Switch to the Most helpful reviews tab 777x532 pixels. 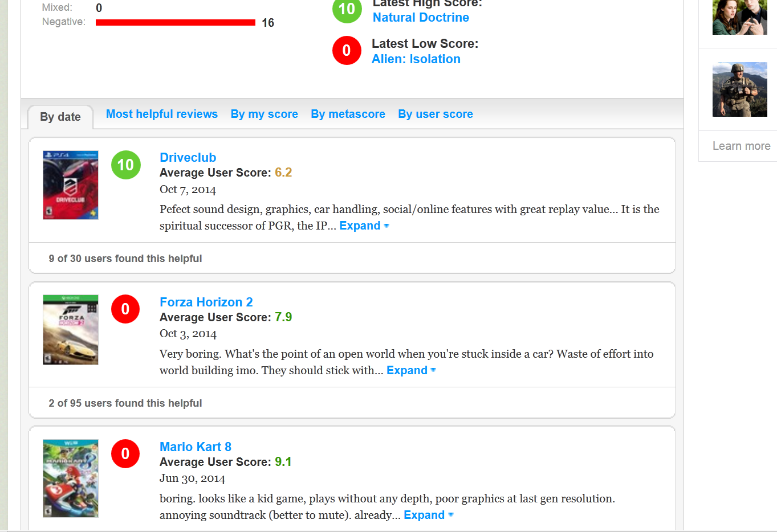(162, 114)
